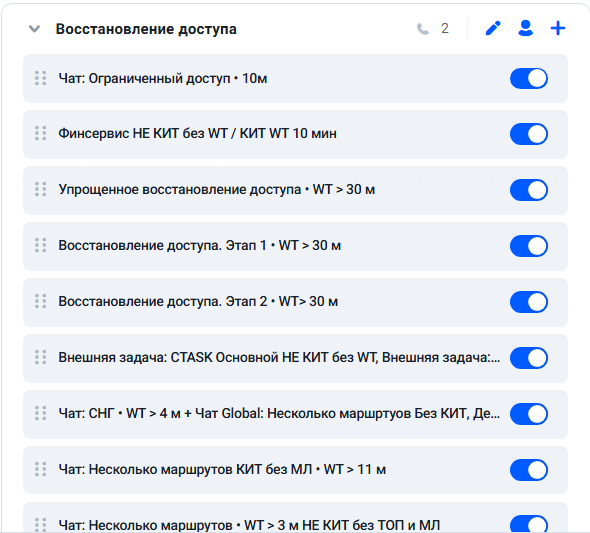Select text Чат: Несколько маршрутов КИТ без МЛ
This screenshot has height=533, width=590.
pos(185,469)
